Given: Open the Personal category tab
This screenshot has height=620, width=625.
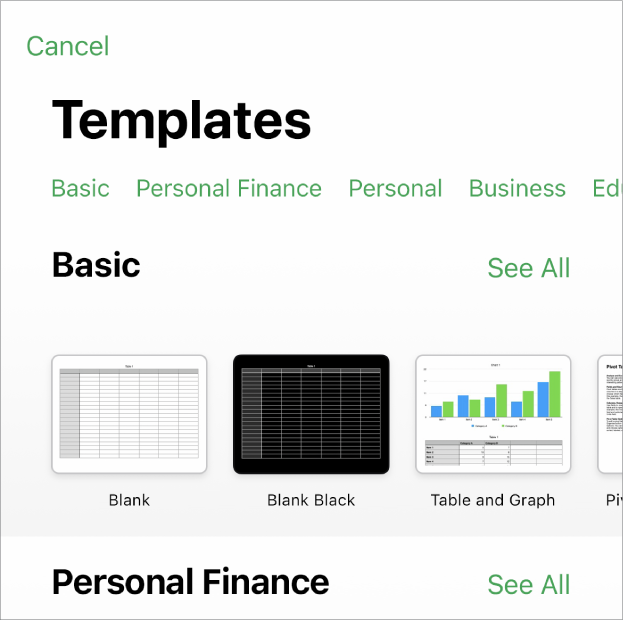Looking at the screenshot, I should 395,188.
